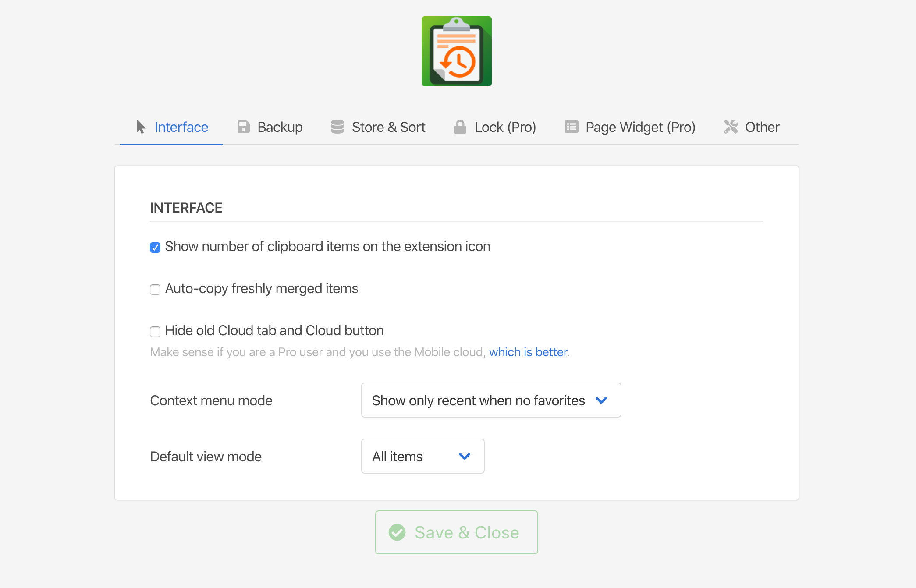This screenshot has height=588, width=916.
Task: Enable Auto-copy freshly merged items
Action: [x=155, y=290]
